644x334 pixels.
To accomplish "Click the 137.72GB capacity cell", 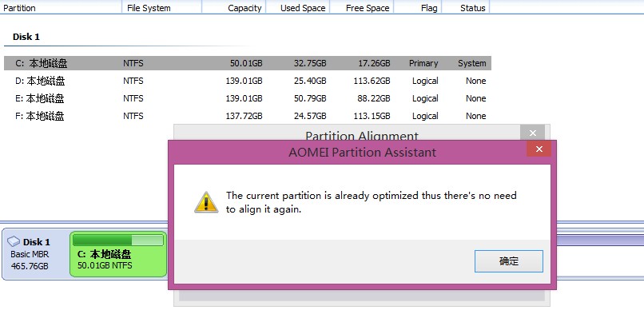I will click(244, 117).
